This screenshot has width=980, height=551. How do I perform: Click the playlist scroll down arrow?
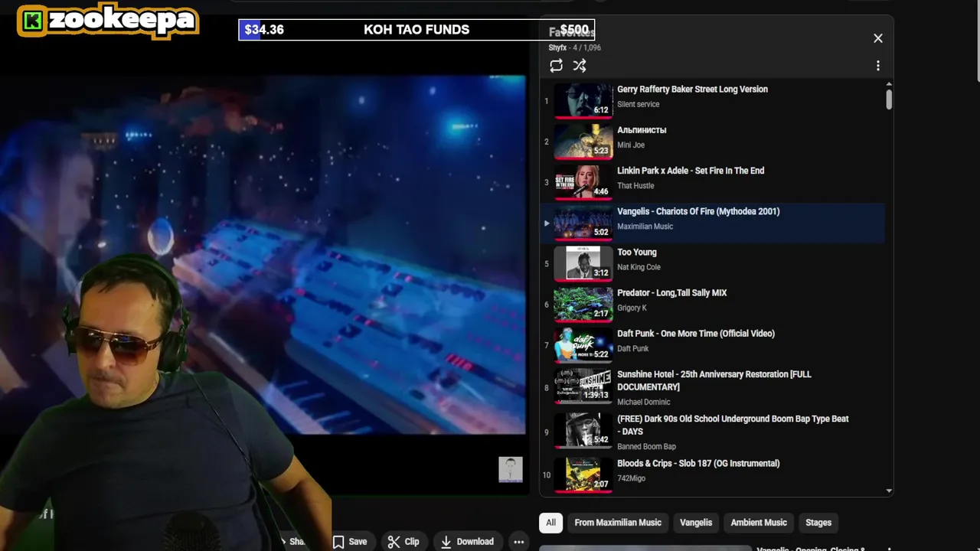(x=889, y=491)
